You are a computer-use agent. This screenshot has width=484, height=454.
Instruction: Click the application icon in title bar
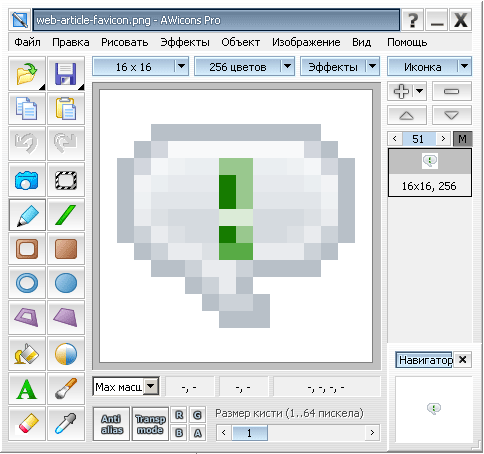pos(19,20)
